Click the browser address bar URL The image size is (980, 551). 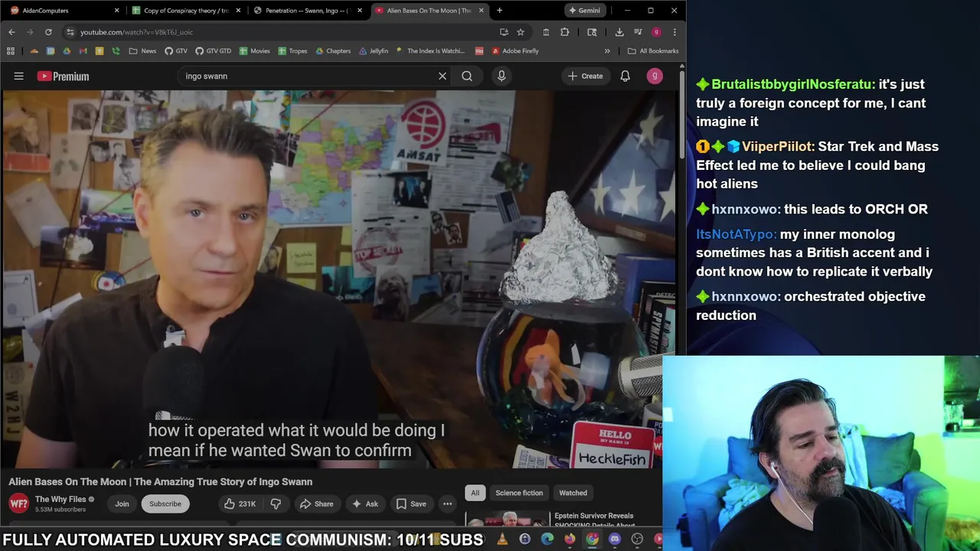coord(136,32)
